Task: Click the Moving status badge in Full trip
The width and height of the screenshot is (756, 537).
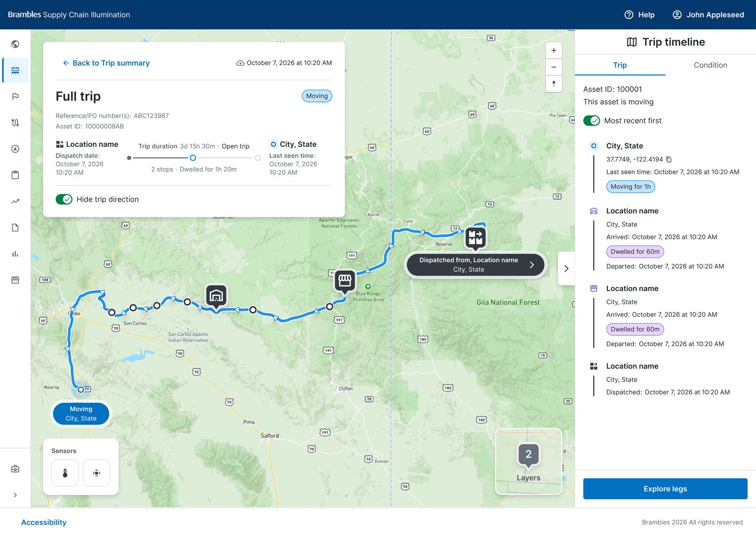Action: tap(317, 96)
